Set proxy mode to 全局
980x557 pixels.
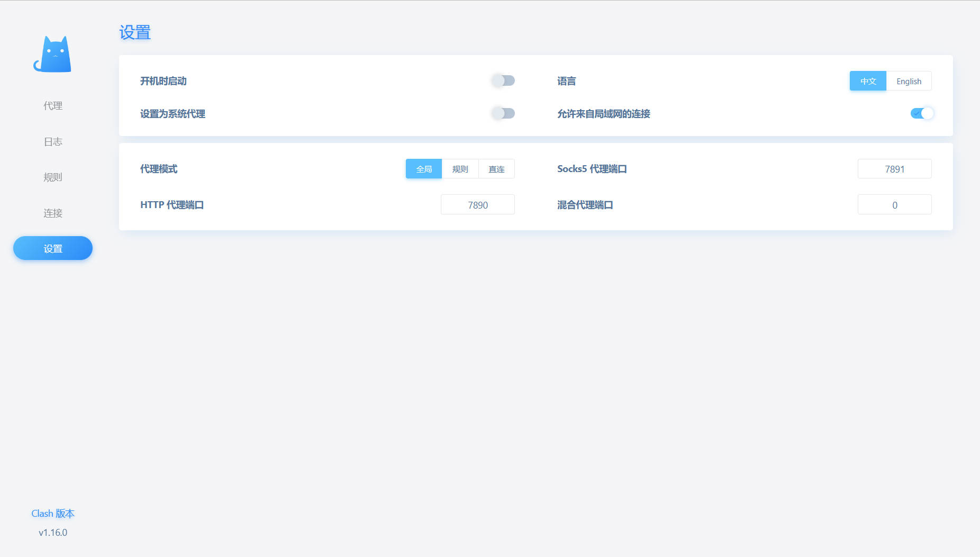(x=424, y=169)
